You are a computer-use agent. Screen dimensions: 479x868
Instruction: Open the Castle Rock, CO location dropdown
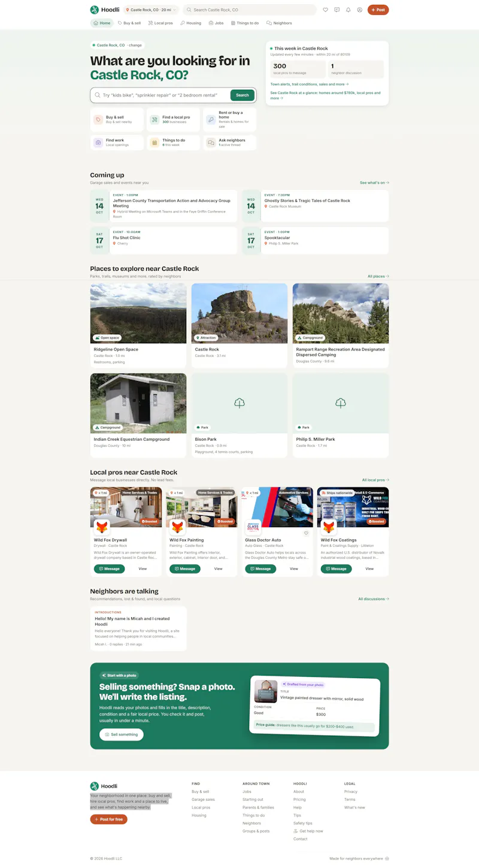pyautogui.click(x=151, y=10)
